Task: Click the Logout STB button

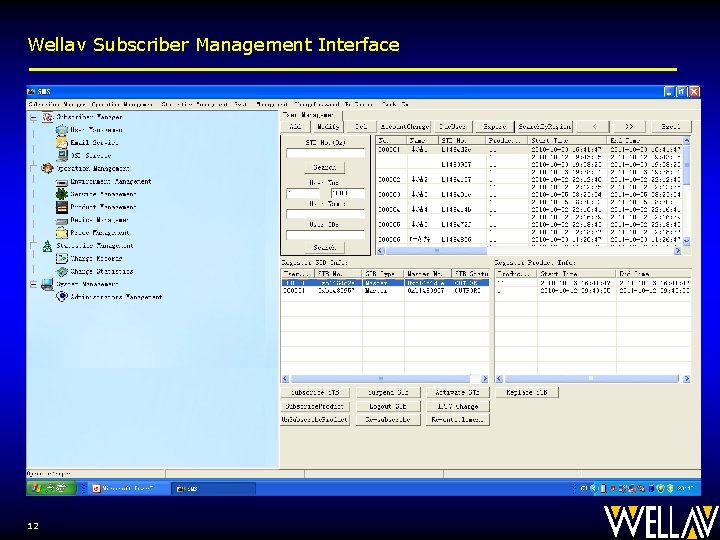Action: pyautogui.click(x=388, y=406)
